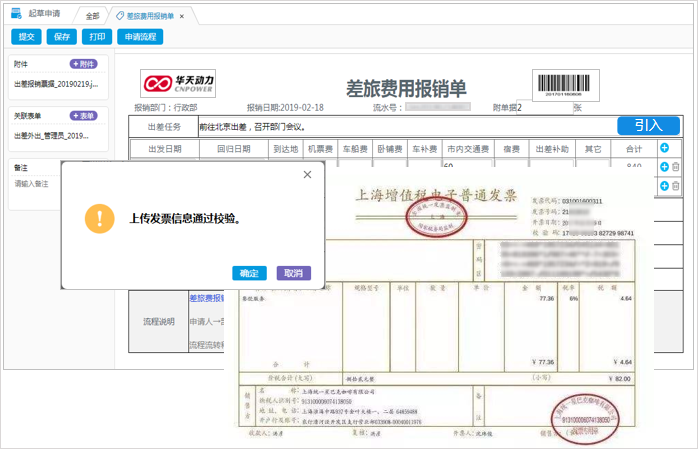Click the barcode image on the form
Image resolution: width=698 pixels, height=449 pixels.
565,85
